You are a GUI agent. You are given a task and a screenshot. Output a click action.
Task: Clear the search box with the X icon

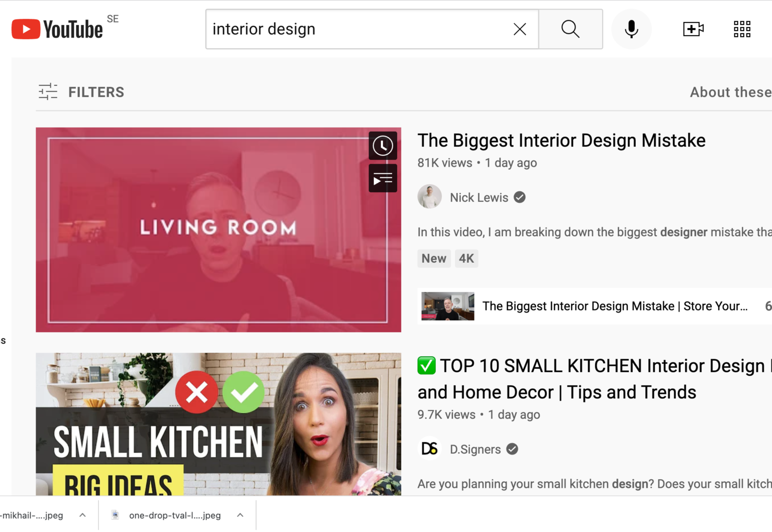pos(520,29)
